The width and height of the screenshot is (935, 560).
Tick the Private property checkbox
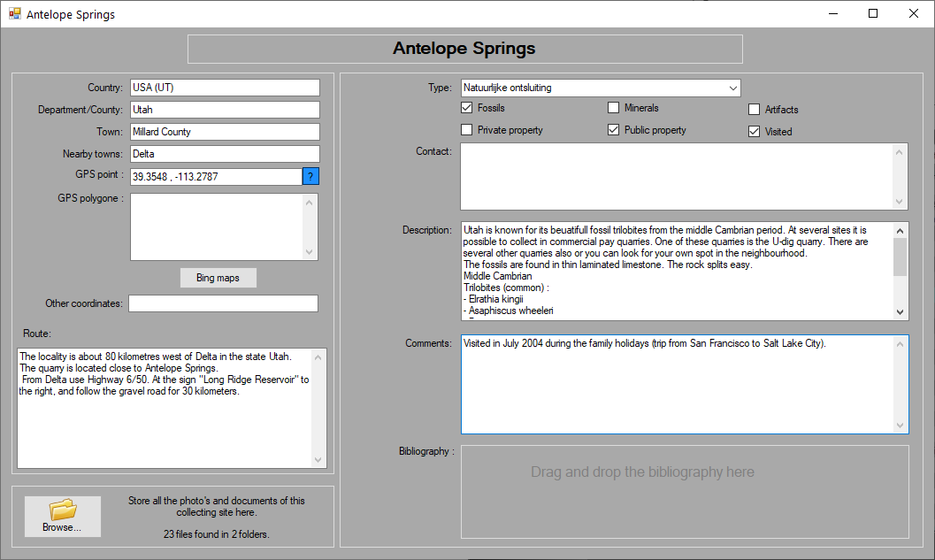[x=467, y=130]
